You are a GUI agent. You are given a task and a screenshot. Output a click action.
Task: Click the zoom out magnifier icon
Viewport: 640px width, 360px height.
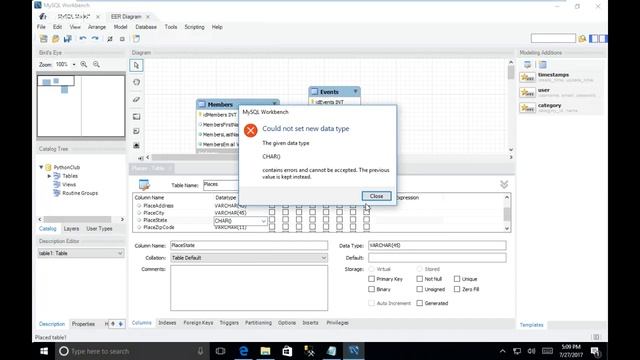tap(96, 64)
